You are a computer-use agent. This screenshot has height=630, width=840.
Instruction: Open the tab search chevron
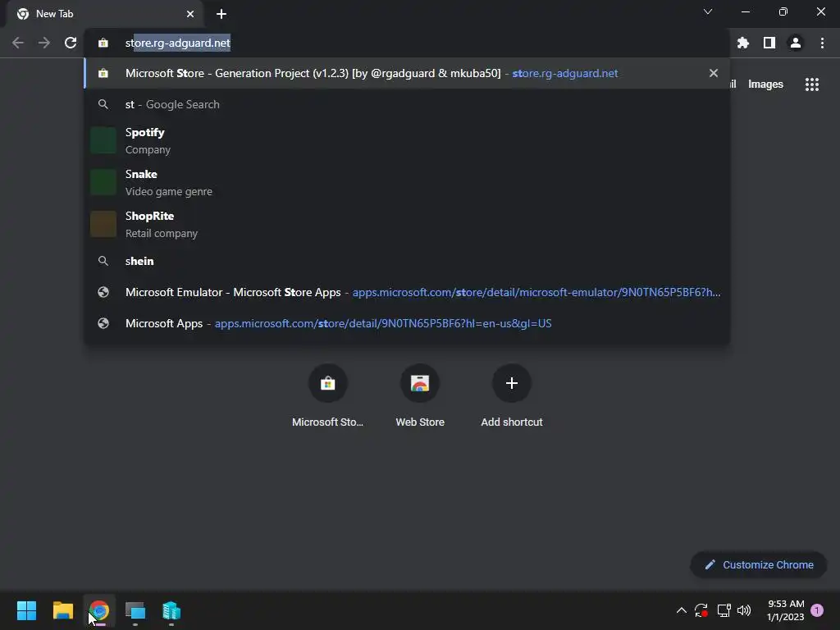point(708,11)
